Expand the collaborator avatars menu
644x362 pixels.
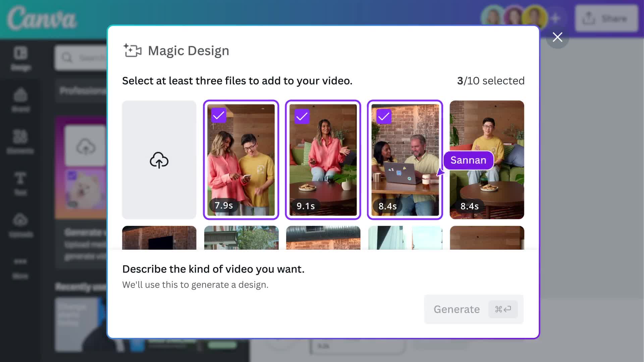point(513,15)
